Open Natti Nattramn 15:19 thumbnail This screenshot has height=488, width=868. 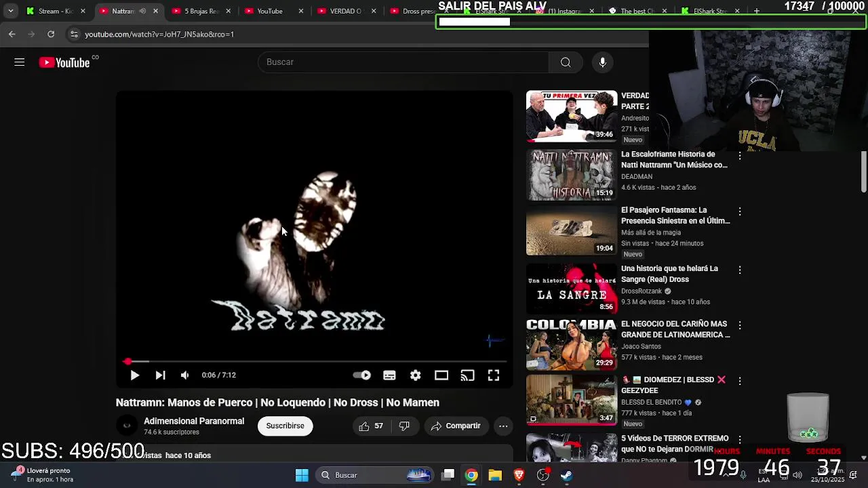pyautogui.click(x=572, y=175)
